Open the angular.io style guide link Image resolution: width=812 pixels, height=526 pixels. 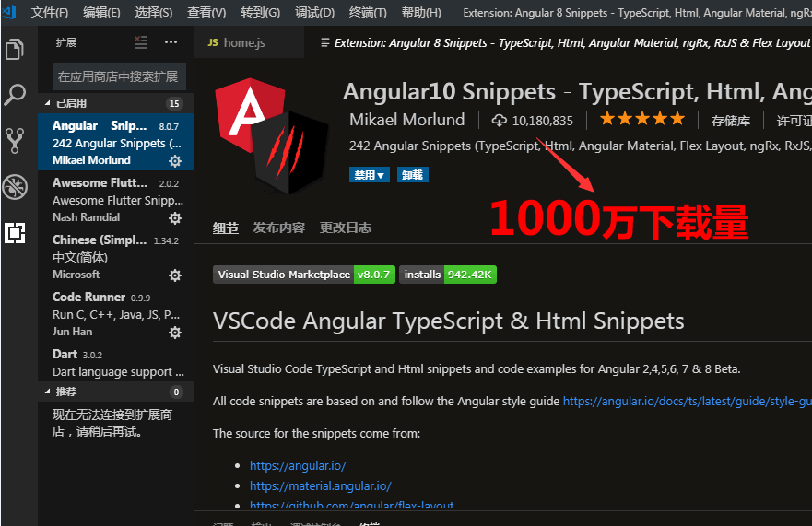(x=688, y=402)
